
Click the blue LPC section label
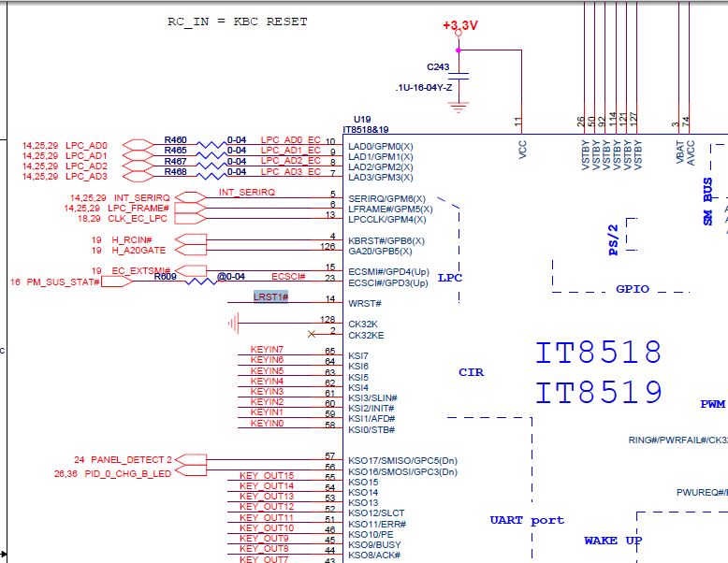(x=450, y=278)
